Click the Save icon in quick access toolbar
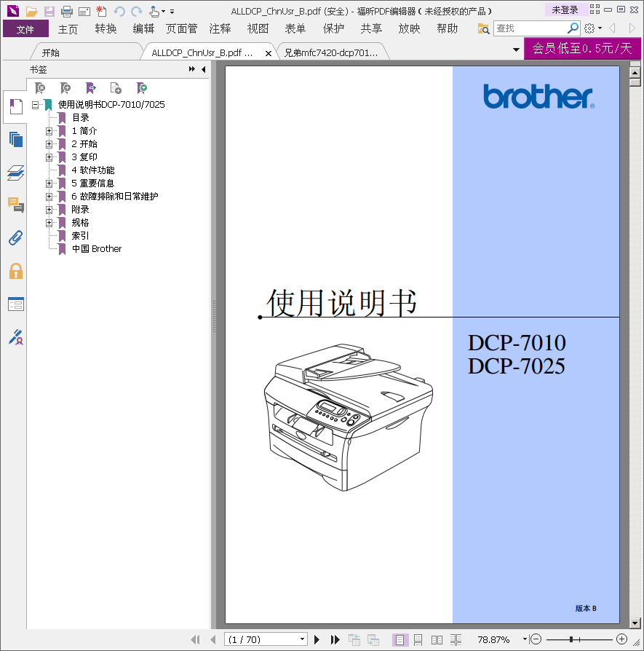Viewport: 644px width, 651px height. pos(49,12)
